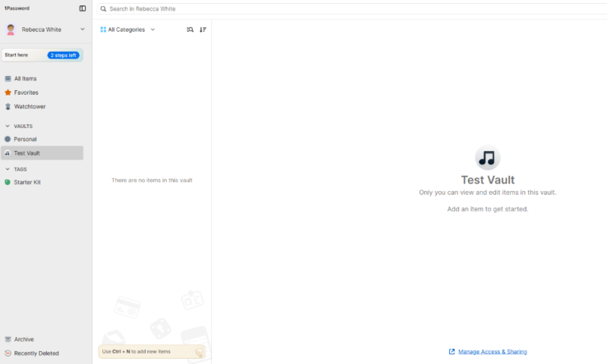Click the Favorites star icon
The height and width of the screenshot is (364, 607).
(x=8, y=93)
